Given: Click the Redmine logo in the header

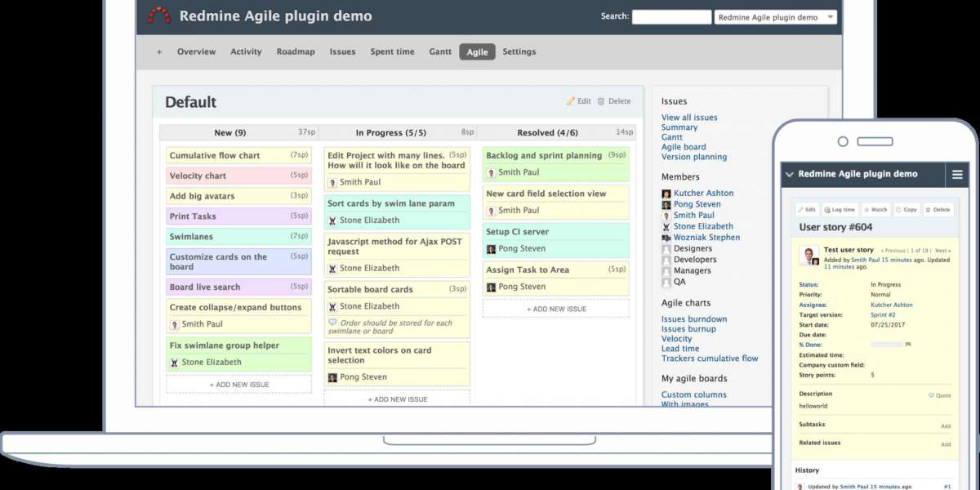Looking at the screenshot, I should [x=158, y=16].
